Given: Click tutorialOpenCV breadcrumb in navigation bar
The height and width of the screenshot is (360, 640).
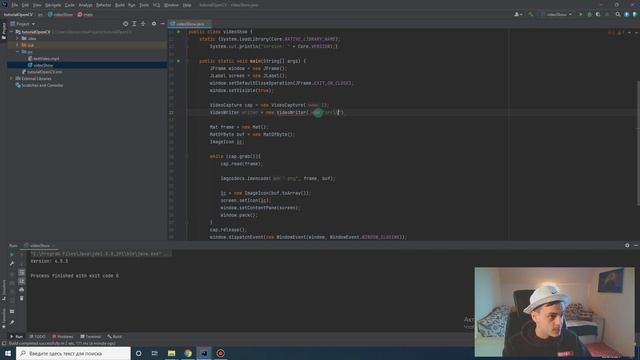Looking at the screenshot, I should (x=18, y=14).
